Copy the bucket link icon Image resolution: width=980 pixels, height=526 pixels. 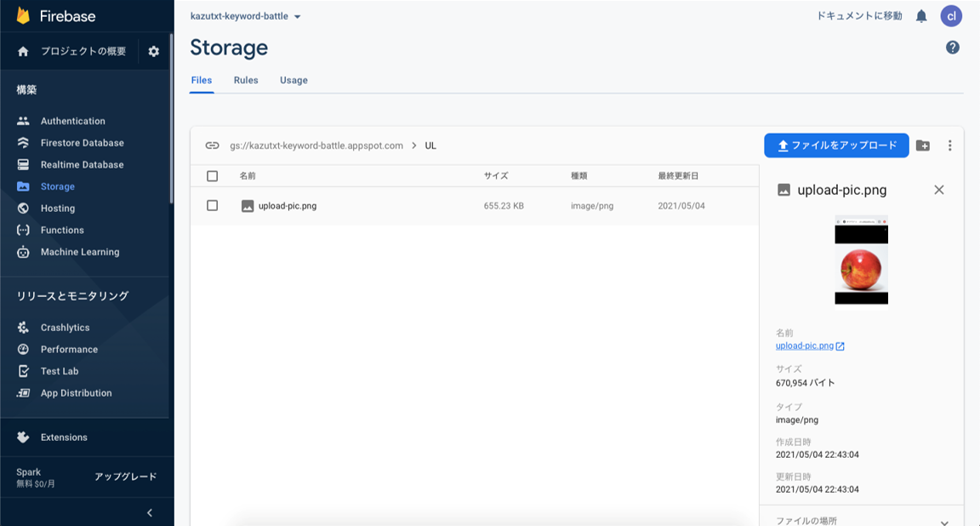click(213, 146)
